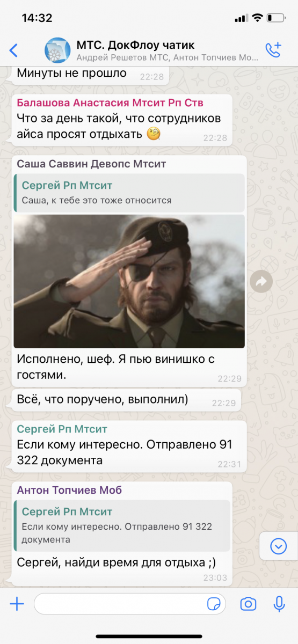Tap sender name Балашова Анастасия Мтсит Рп Ств
The image size is (298, 644).
coord(110,103)
